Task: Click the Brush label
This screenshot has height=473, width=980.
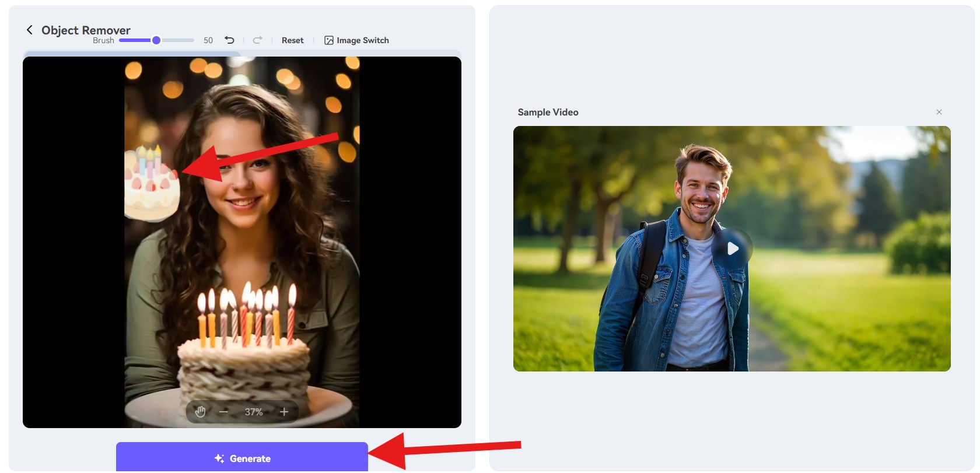Action: [103, 40]
